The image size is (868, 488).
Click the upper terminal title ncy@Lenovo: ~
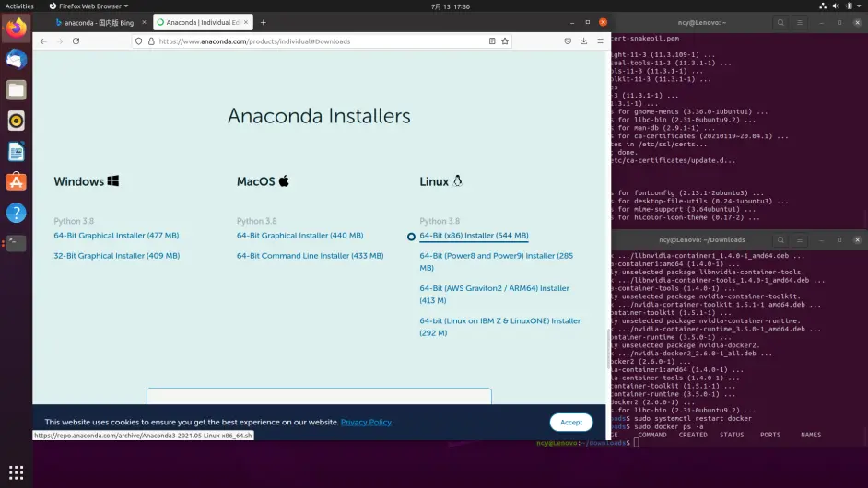(702, 23)
